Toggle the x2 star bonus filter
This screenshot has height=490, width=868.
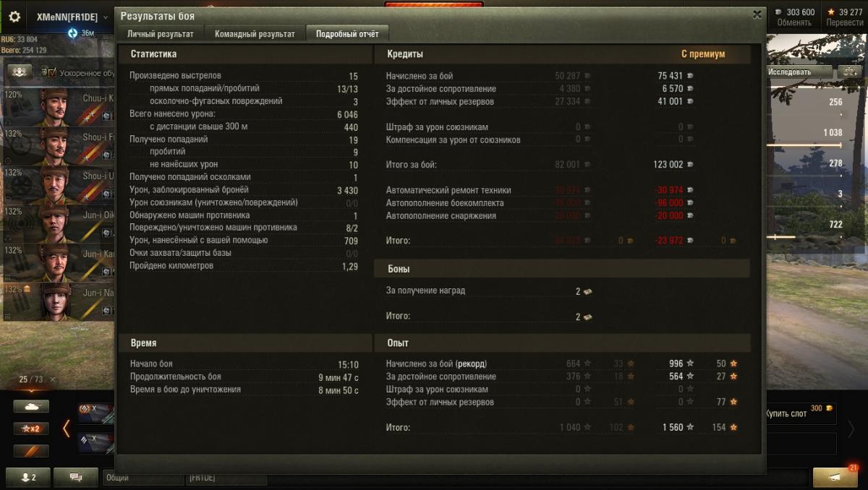click(x=31, y=429)
